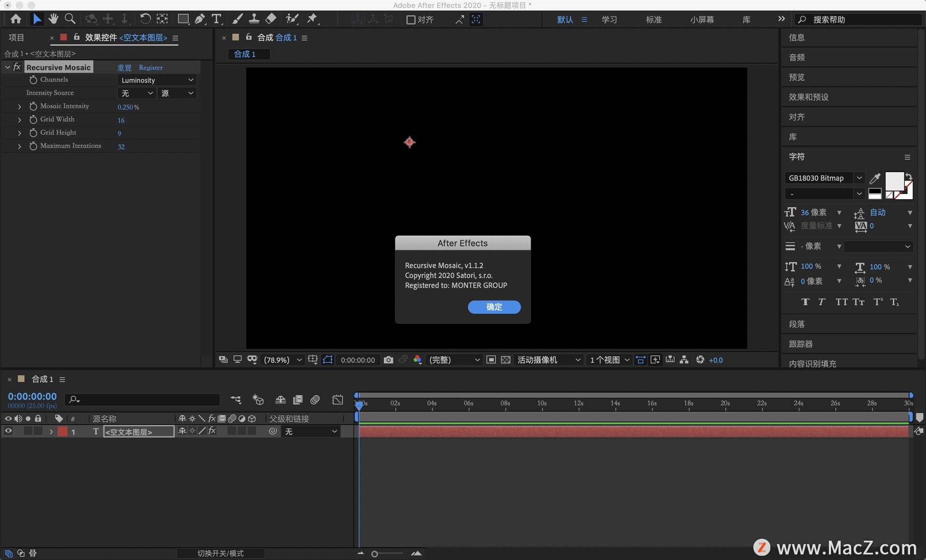Toggle the Recursive Mosaic fx switch
Image resolution: width=926 pixels, height=560 pixels.
point(17,67)
